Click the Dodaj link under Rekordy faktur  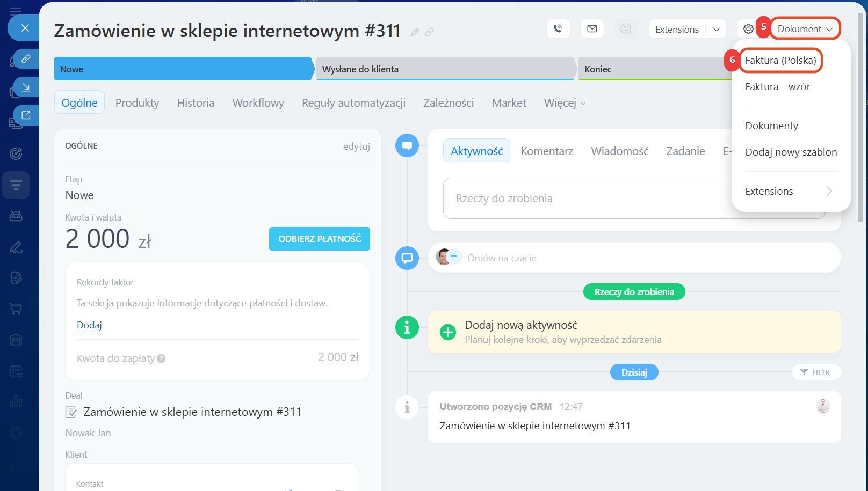[89, 325]
